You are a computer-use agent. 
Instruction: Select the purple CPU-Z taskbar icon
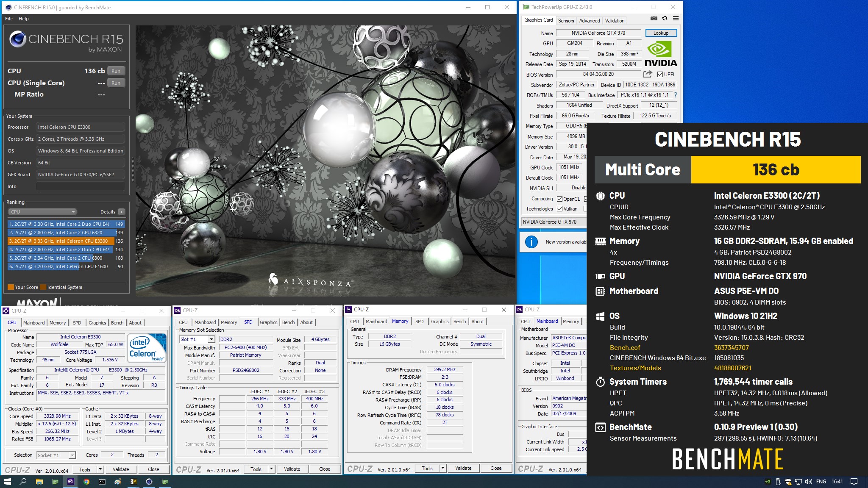tap(71, 482)
